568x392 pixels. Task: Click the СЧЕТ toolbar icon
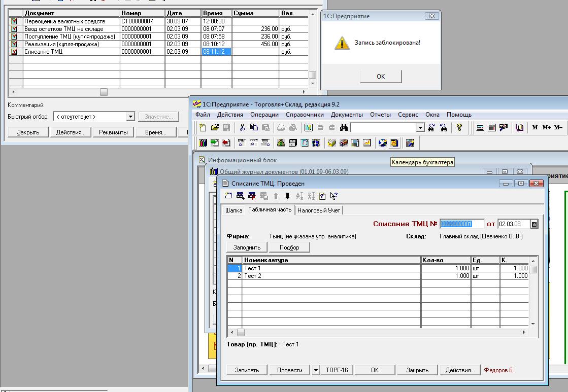(x=242, y=143)
